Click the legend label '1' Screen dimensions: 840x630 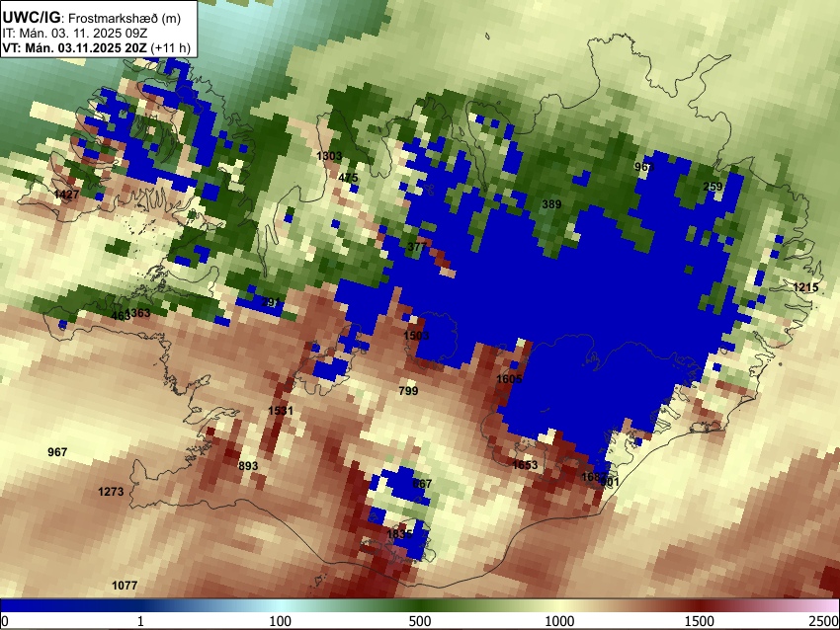tap(140, 621)
